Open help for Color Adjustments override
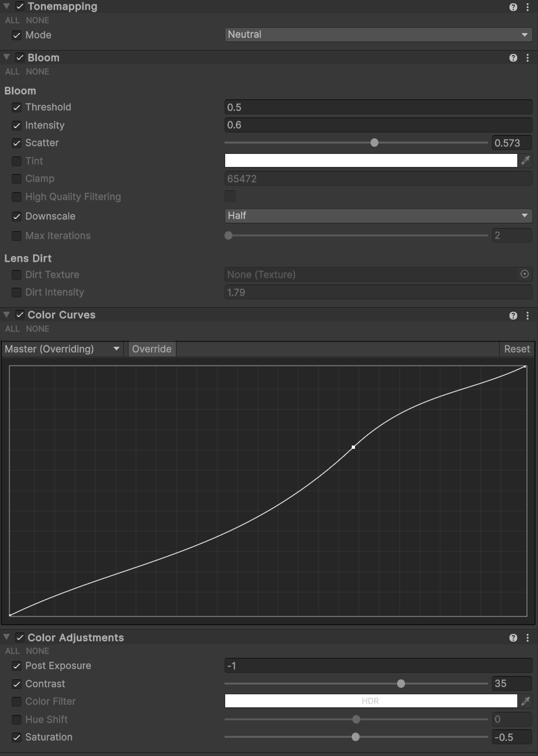This screenshot has height=756, width=538. [513, 638]
